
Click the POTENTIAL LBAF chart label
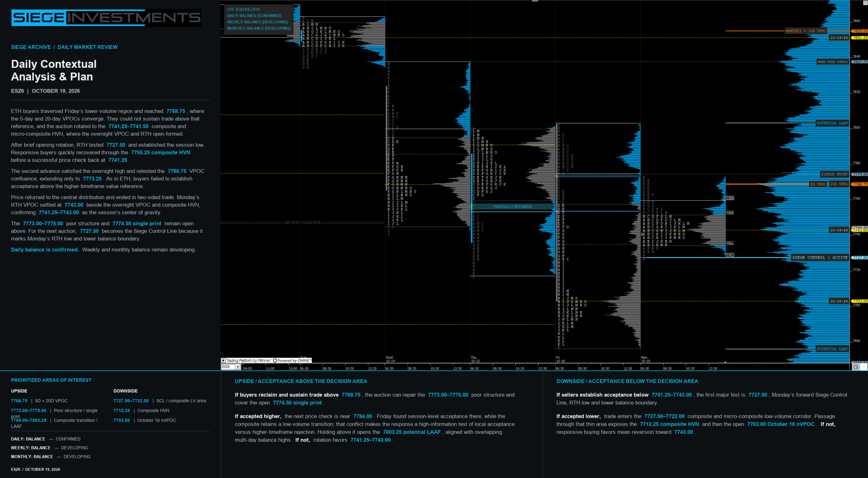[x=832, y=349]
